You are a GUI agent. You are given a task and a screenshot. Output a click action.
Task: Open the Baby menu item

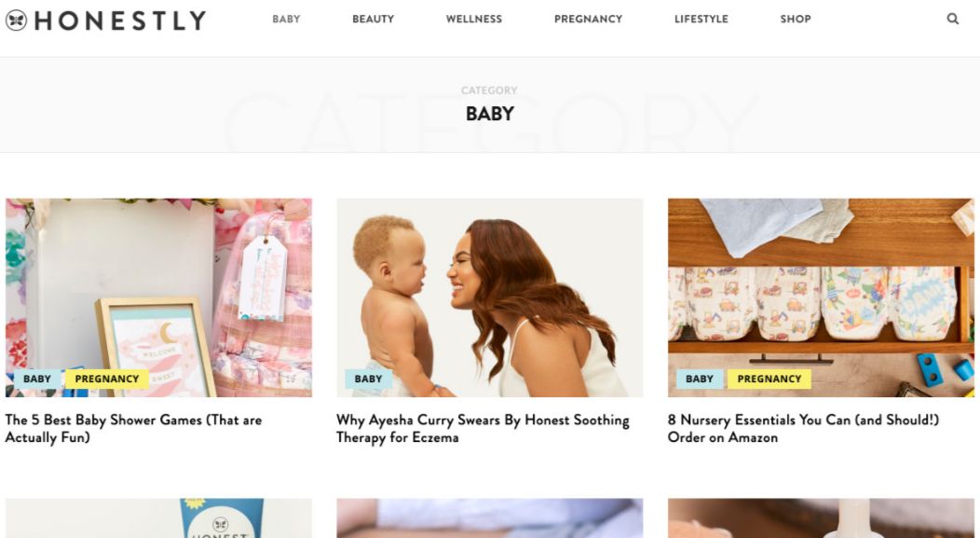point(286,19)
